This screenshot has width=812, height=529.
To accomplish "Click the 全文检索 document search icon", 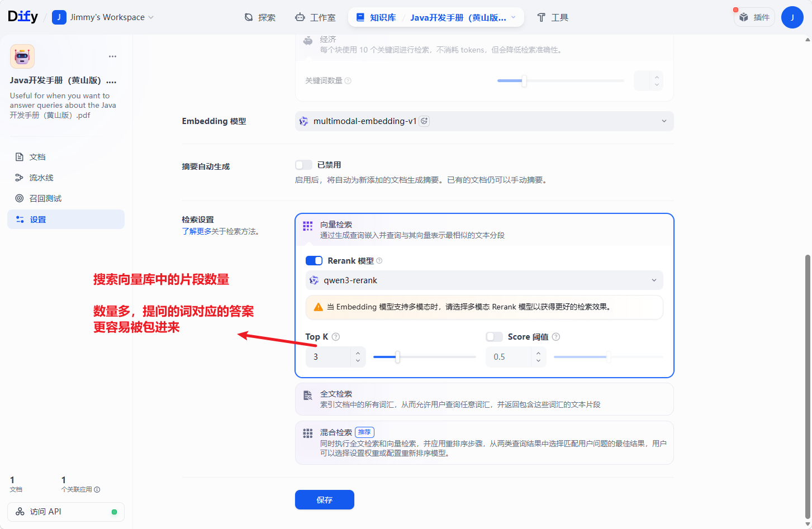I will pyautogui.click(x=308, y=395).
